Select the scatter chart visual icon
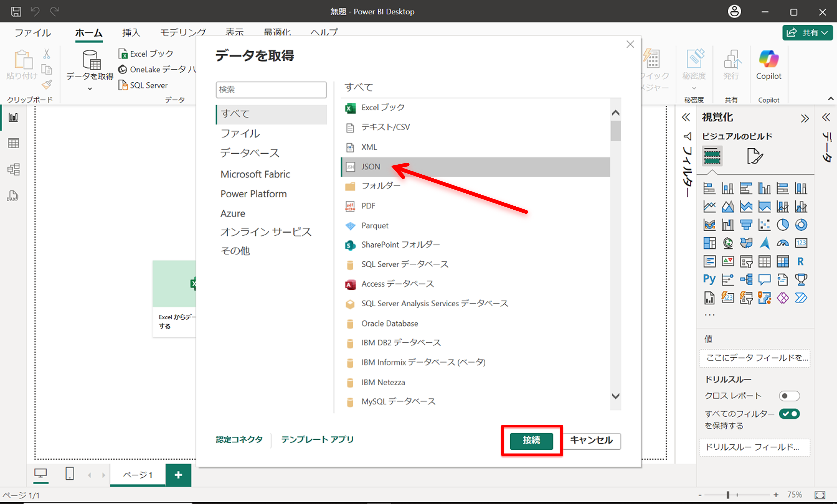Viewport: 837px width, 504px height. tap(764, 225)
